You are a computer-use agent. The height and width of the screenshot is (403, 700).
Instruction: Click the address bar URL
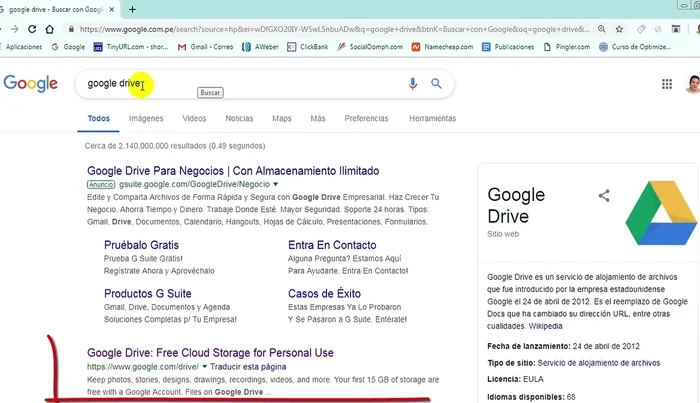335,29
